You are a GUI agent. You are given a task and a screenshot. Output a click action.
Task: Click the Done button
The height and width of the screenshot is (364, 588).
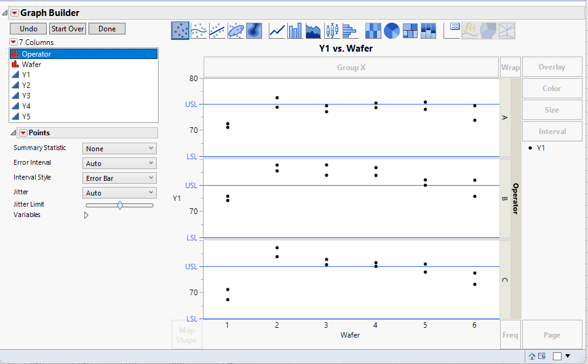tap(107, 28)
